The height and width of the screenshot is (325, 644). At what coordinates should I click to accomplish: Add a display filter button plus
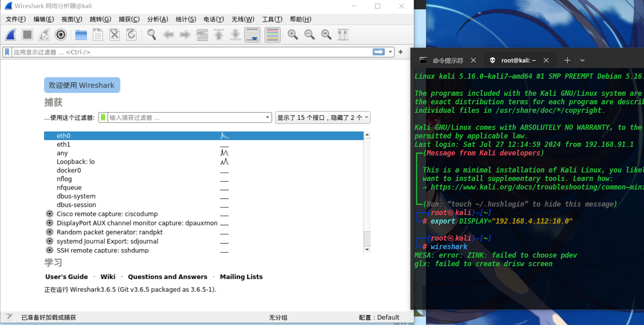tap(400, 52)
